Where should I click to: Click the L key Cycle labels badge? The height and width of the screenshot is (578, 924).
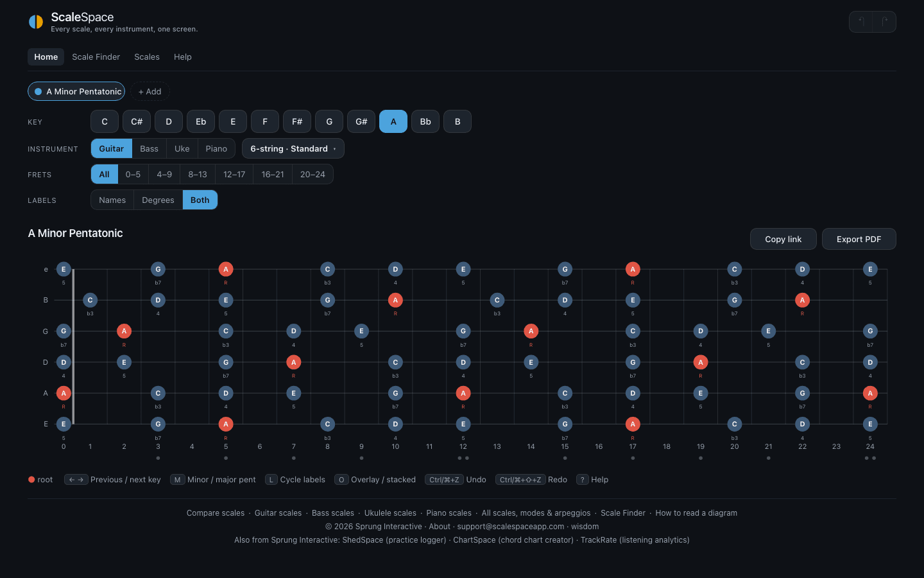pyautogui.click(x=271, y=480)
